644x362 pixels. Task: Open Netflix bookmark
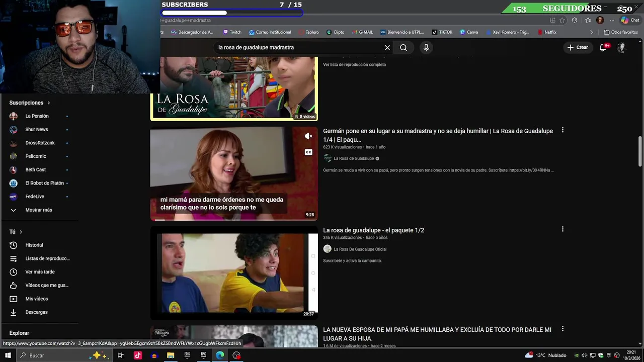[x=547, y=32]
